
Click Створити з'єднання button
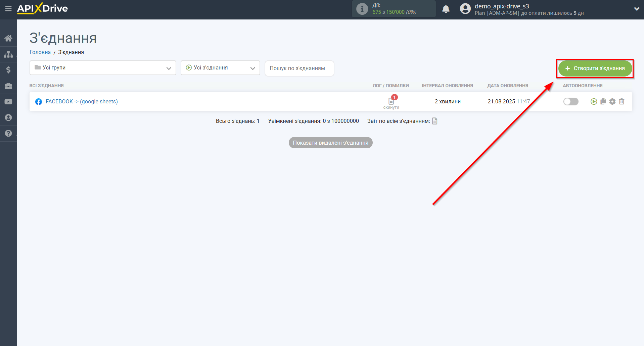tap(595, 68)
